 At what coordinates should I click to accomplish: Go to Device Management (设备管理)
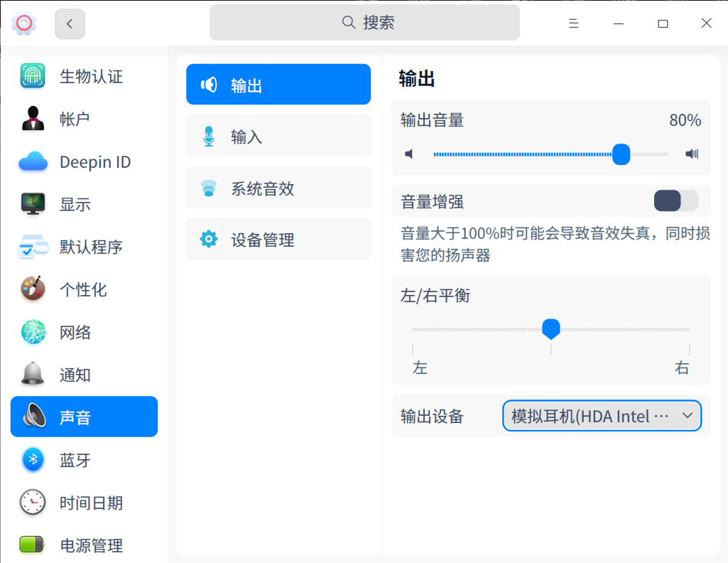[278, 240]
